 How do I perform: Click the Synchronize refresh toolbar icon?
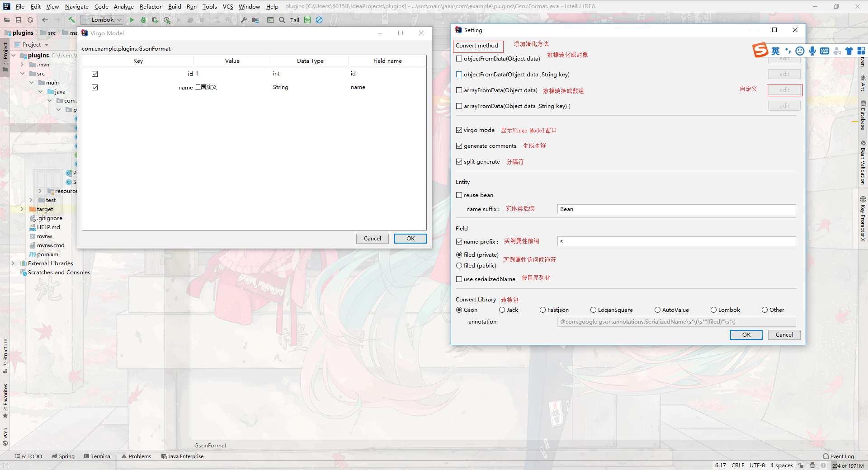click(30, 20)
